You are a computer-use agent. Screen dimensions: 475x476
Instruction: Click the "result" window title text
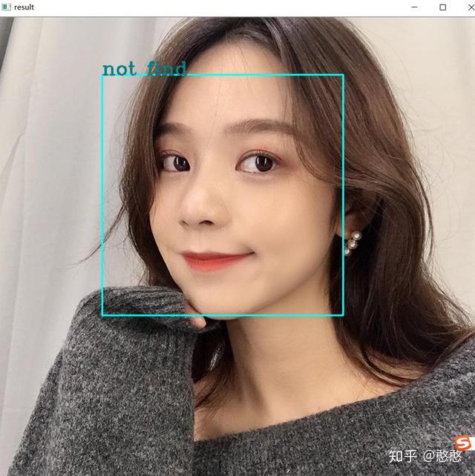coord(24,7)
